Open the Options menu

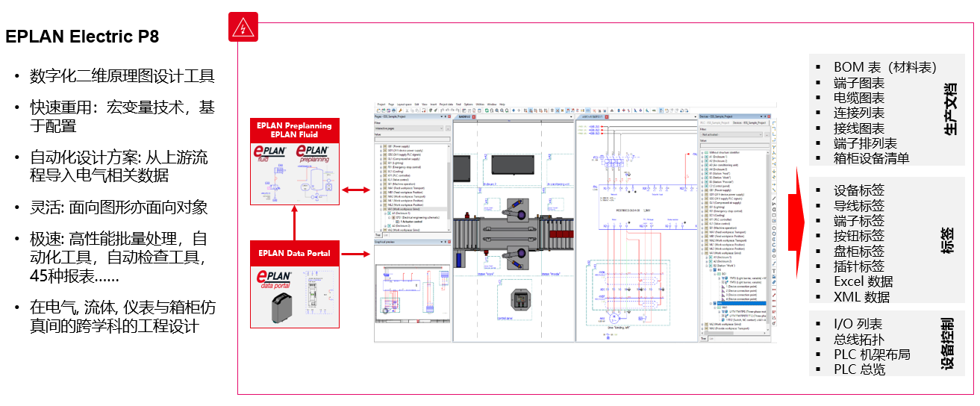coord(469,104)
